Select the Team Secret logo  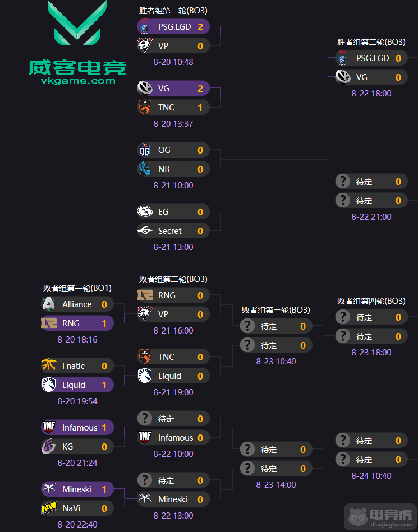tap(145, 230)
